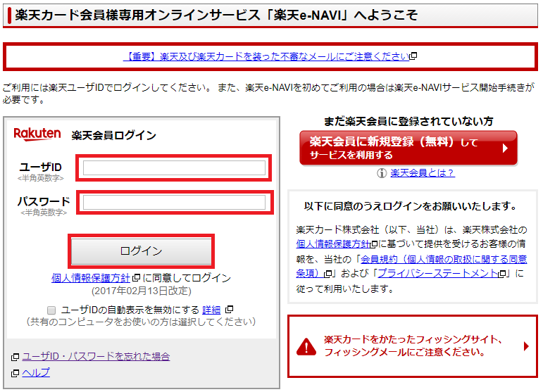
Task: Click 楽天会員に新規登録（無料） red button
Action: point(408,148)
